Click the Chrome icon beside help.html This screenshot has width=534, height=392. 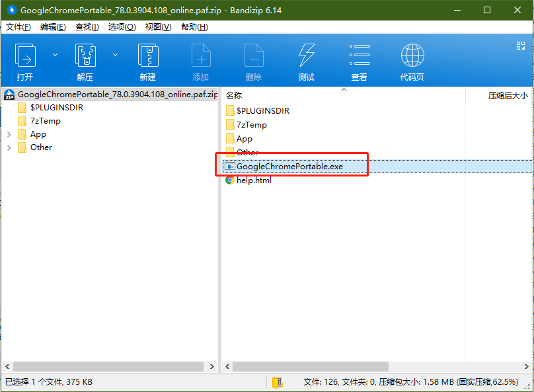click(230, 180)
